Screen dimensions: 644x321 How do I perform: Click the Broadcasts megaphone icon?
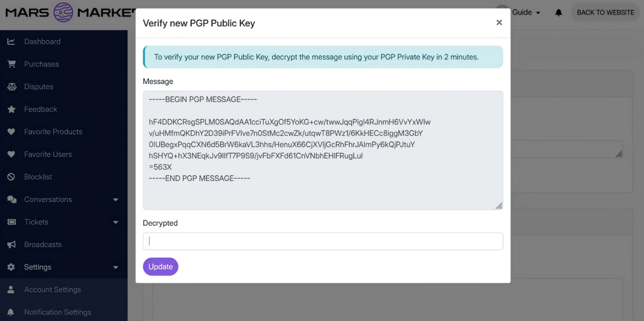(12, 244)
